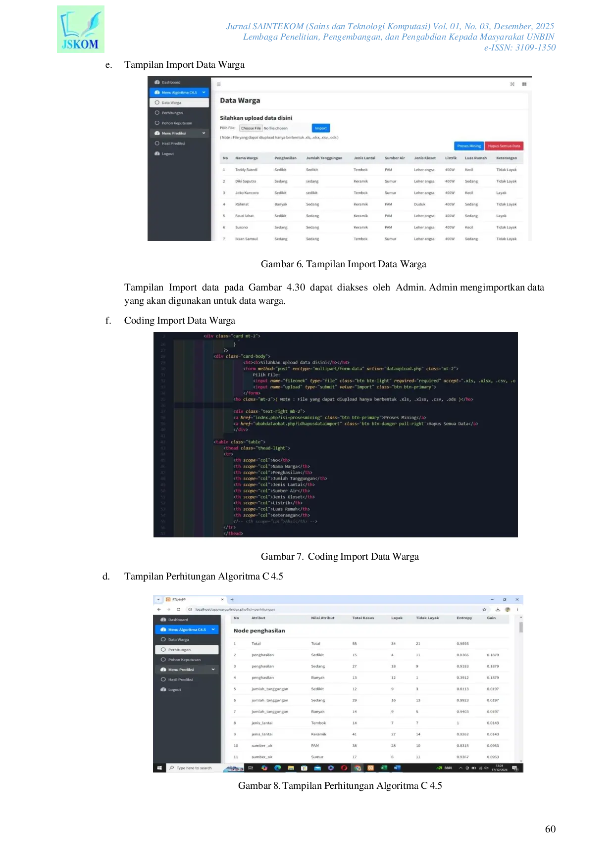Open the Chrome downloads icon
Screen dimensions: 614x868
click(x=498, y=609)
